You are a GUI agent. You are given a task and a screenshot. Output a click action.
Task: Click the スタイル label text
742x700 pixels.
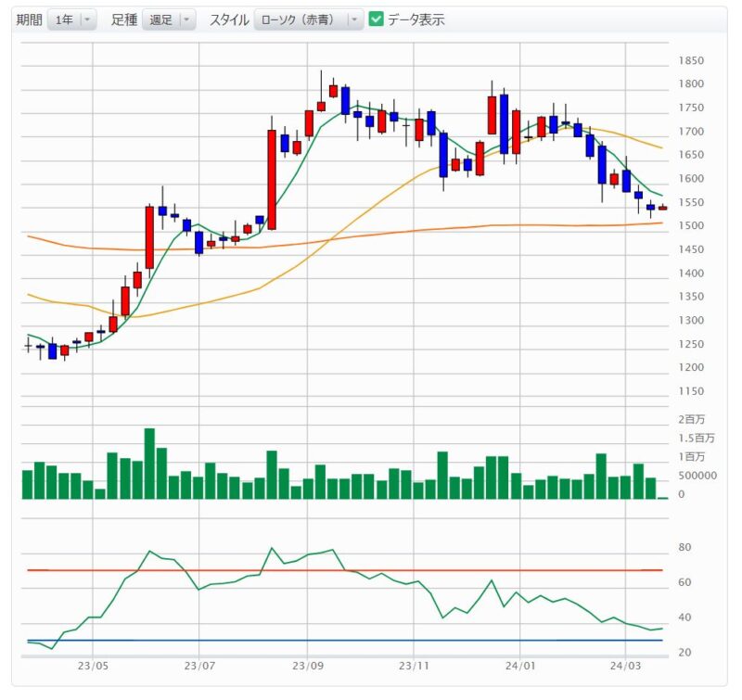(229, 19)
